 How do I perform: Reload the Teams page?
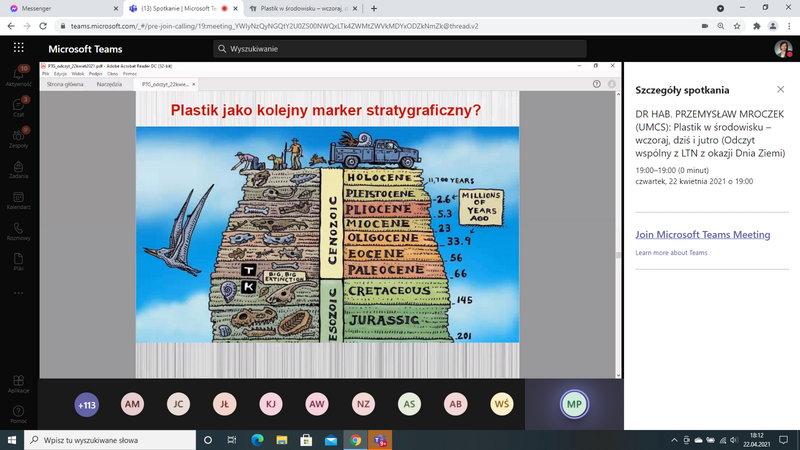(x=43, y=26)
